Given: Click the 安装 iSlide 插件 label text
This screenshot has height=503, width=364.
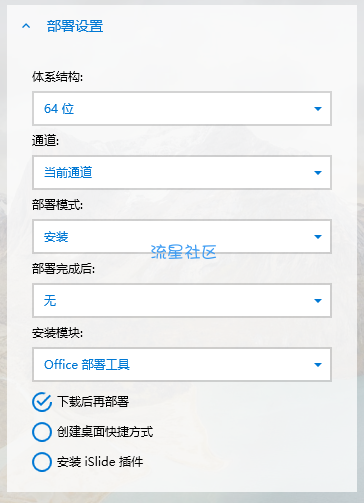Looking at the screenshot, I should [x=100, y=462].
